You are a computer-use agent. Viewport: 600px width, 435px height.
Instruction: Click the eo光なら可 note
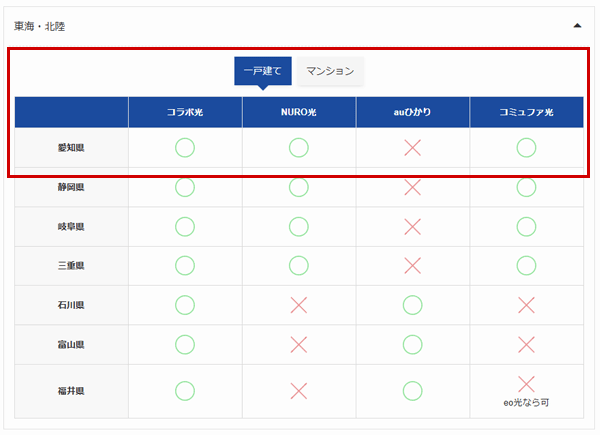(526, 402)
